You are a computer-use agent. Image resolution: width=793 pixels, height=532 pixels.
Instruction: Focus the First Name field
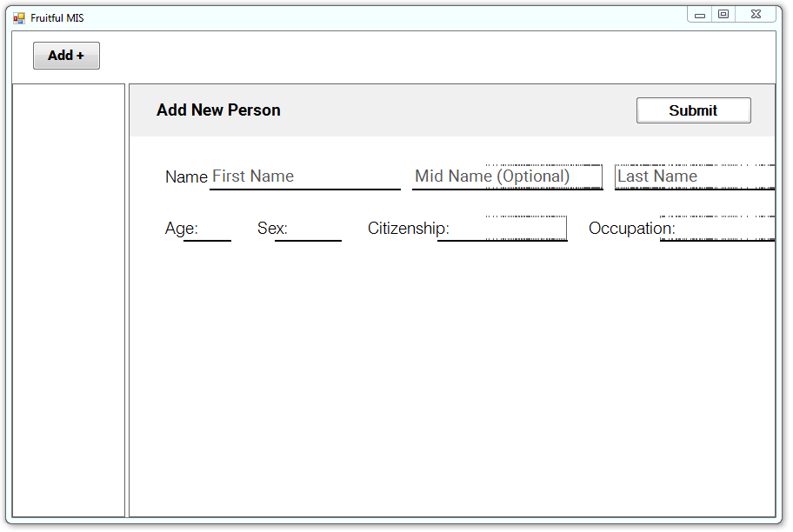[305, 176]
